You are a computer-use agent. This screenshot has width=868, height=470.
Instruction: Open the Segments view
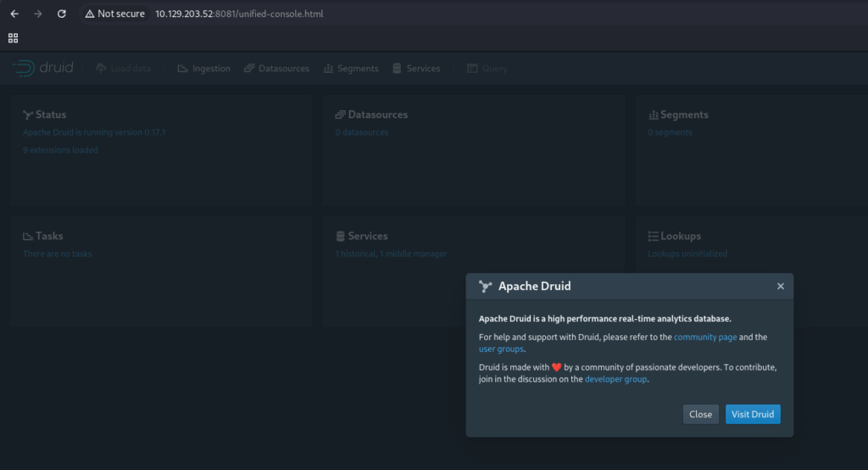[x=351, y=68]
